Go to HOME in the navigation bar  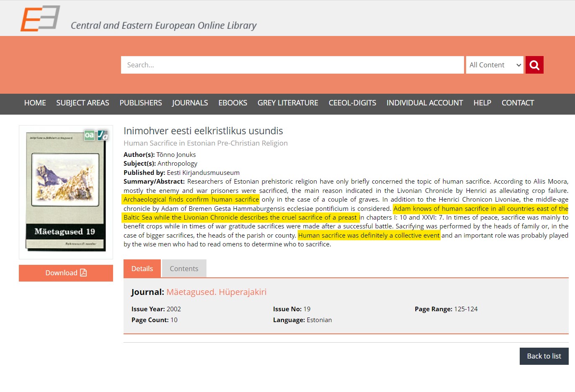[35, 103]
